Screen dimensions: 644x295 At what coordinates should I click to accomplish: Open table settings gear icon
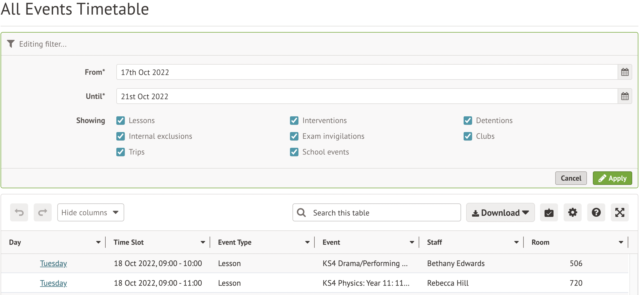[x=572, y=212]
